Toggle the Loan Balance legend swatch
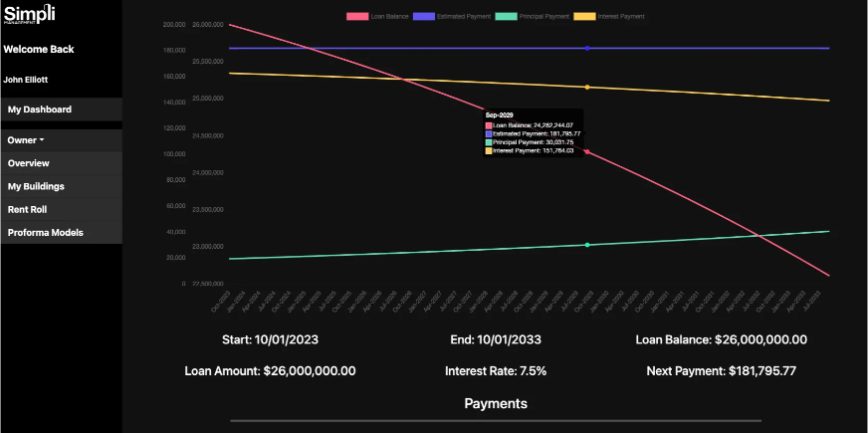The width and height of the screenshot is (868, 433). [357, 17]
